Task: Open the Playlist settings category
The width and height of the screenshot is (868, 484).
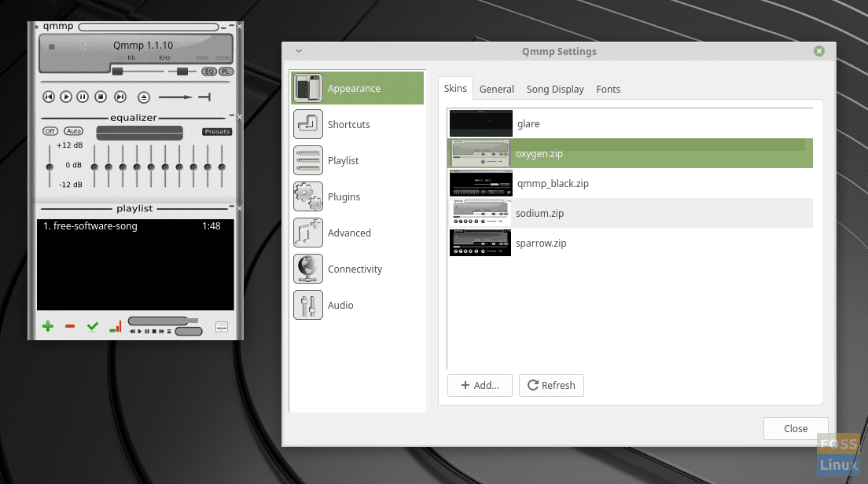Action: click(x=358, y=160)
